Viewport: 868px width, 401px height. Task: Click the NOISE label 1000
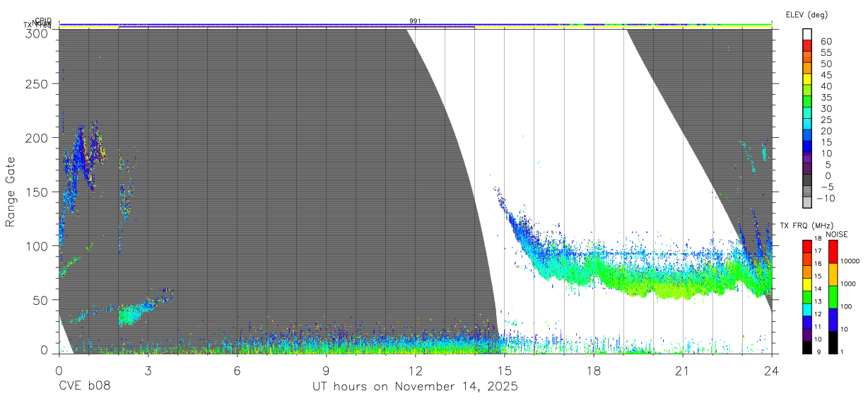847,284
